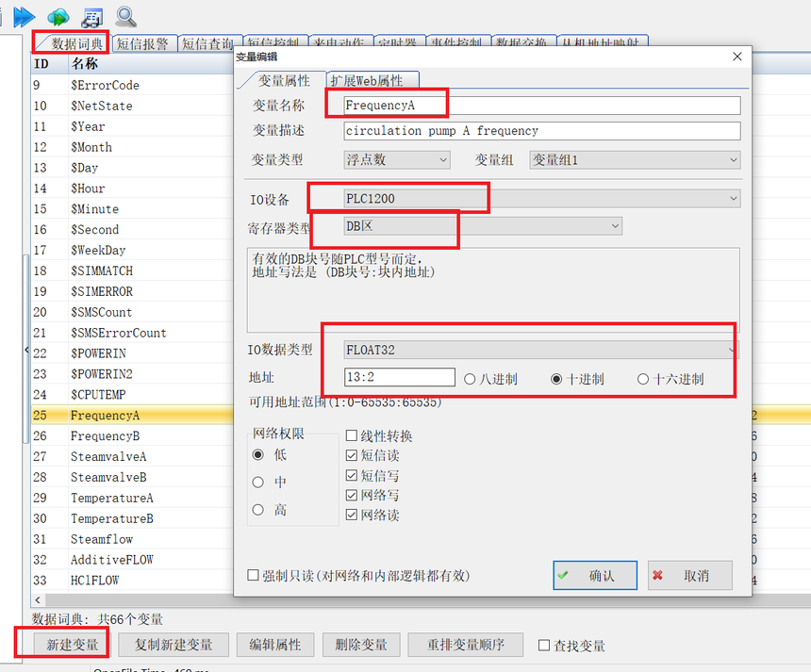Viewport: 811px width, 672px height.
Task: Close the 变量编辑 dialog with X
Action: click(737, 57)
